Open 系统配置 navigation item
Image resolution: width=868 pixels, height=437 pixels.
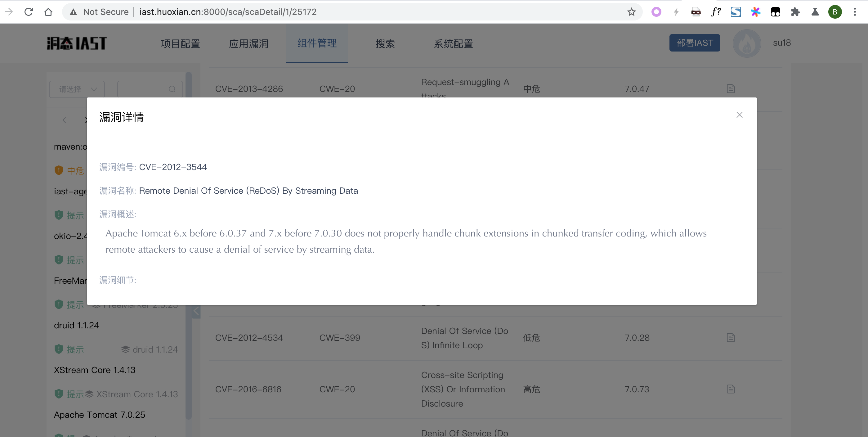pyautogui.click(x=453, y=43)
